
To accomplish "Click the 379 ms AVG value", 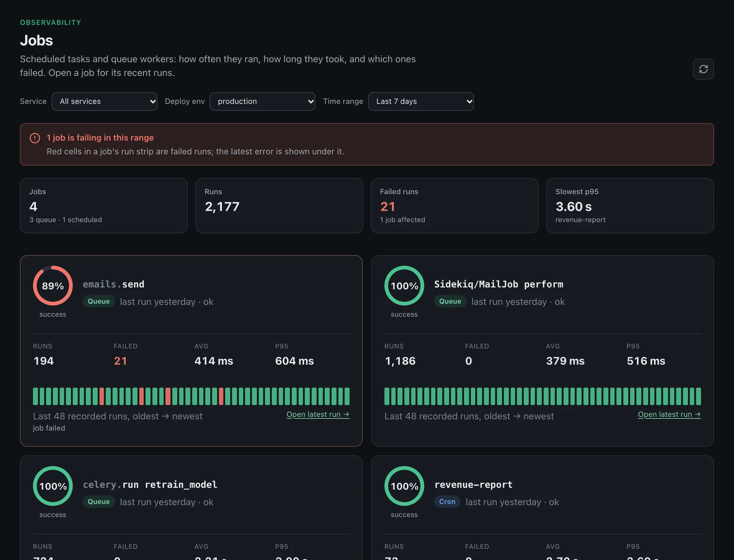I will (x=565, y=361).
